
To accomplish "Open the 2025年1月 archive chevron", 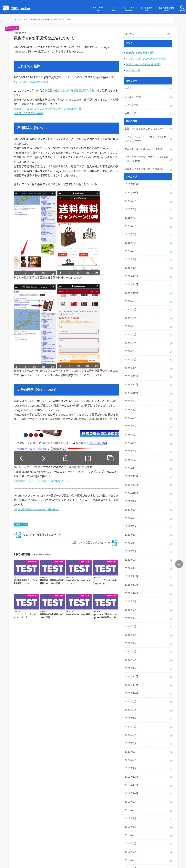I will coord(171,269).
